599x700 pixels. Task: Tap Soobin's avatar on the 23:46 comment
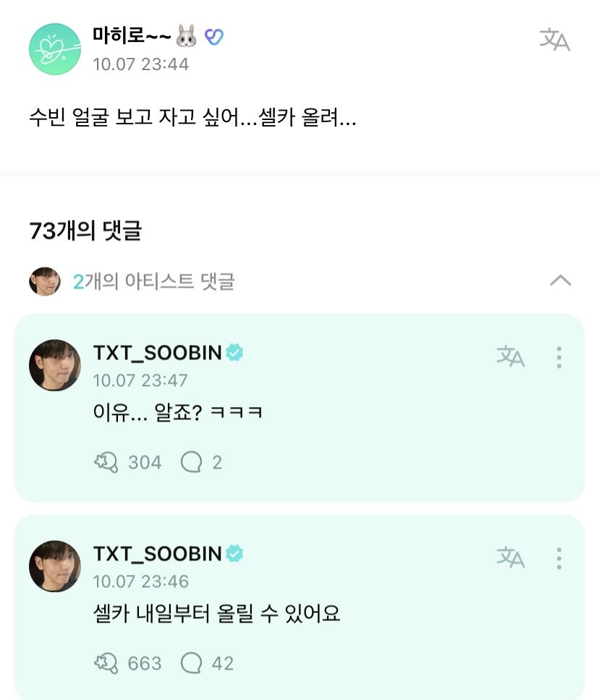point(55,566)
